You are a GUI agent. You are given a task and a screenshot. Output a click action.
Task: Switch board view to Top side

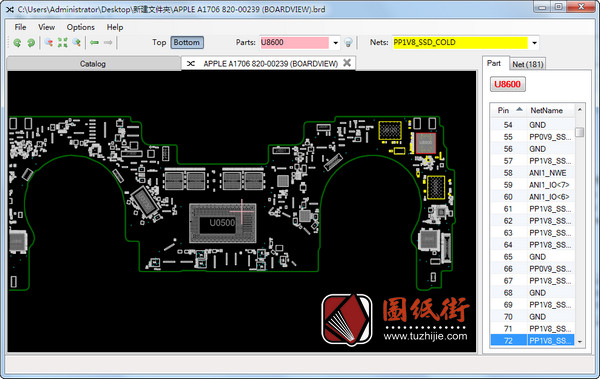[159, 42]
